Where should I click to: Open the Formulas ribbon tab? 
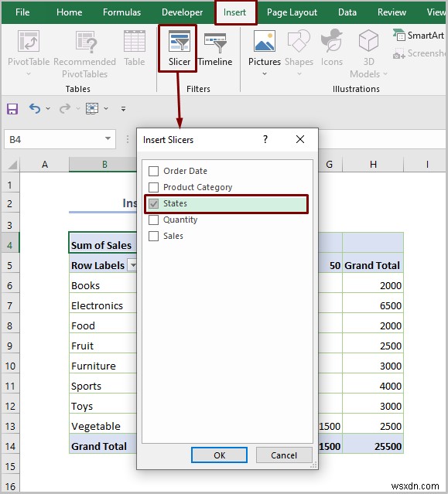(121, 12)
